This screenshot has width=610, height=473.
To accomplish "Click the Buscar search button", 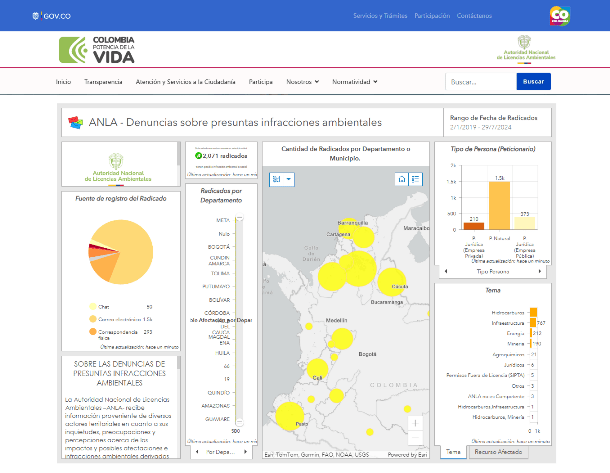I will 534,81.
